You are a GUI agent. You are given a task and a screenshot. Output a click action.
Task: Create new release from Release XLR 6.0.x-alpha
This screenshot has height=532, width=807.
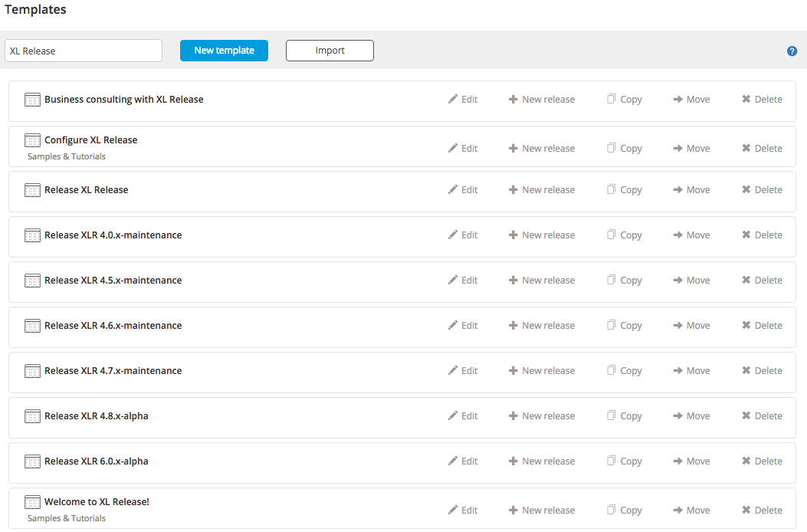542,461
